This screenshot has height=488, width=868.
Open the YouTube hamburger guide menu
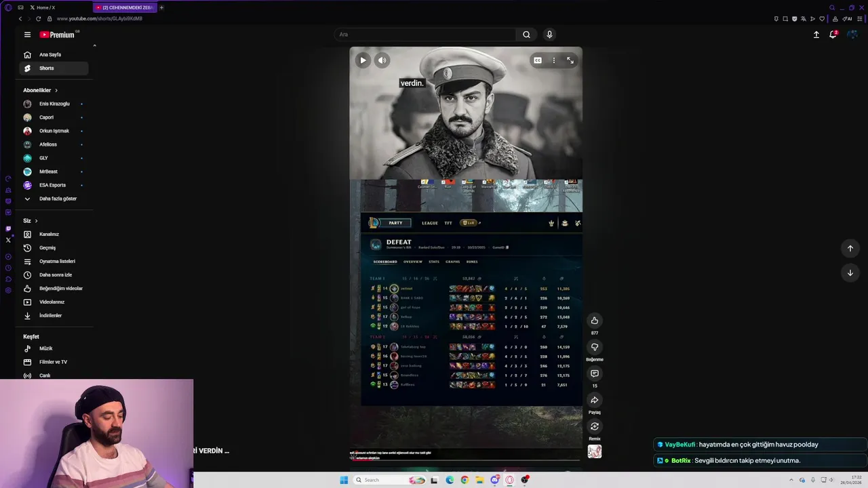(x=27, y=35)
